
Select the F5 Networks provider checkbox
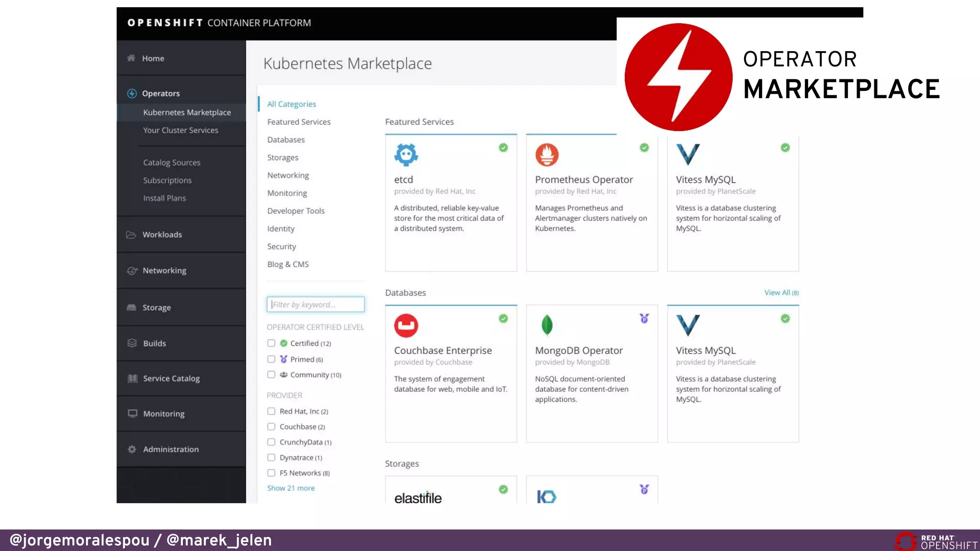coord(271,473)
